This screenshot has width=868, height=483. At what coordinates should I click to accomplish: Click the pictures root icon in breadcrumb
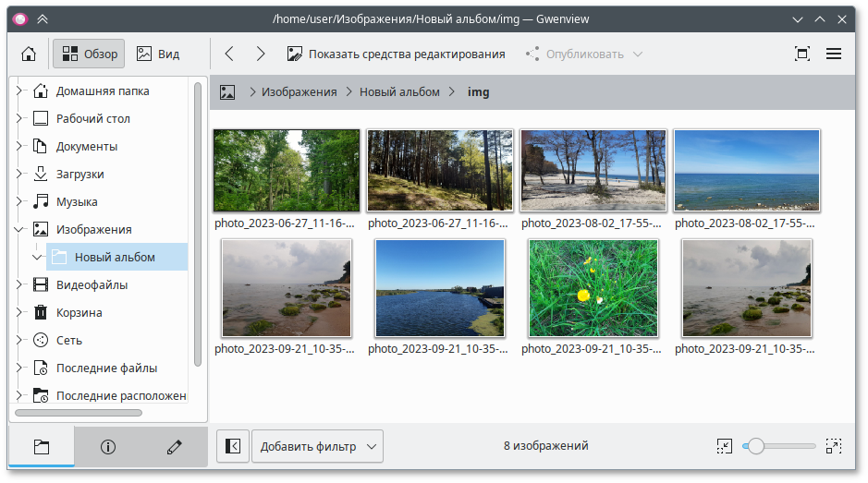click(x=227, y=91)
